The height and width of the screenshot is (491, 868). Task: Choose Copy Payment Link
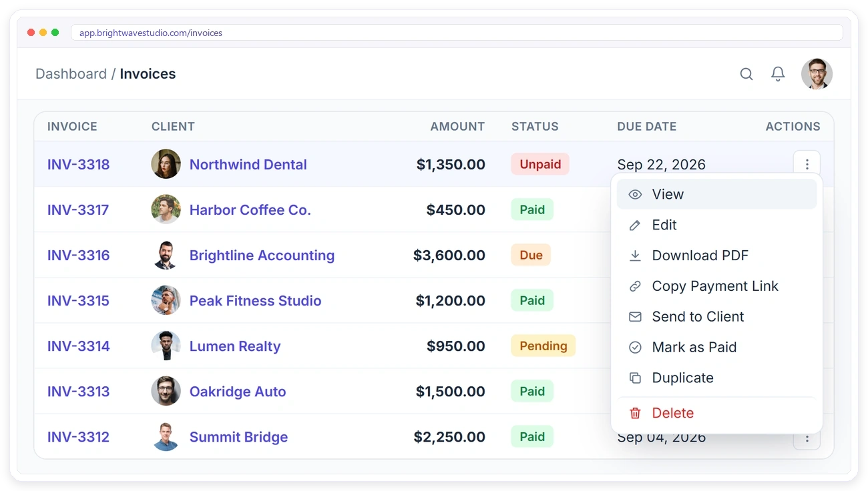pyautogui.click(x=716, y=286)
